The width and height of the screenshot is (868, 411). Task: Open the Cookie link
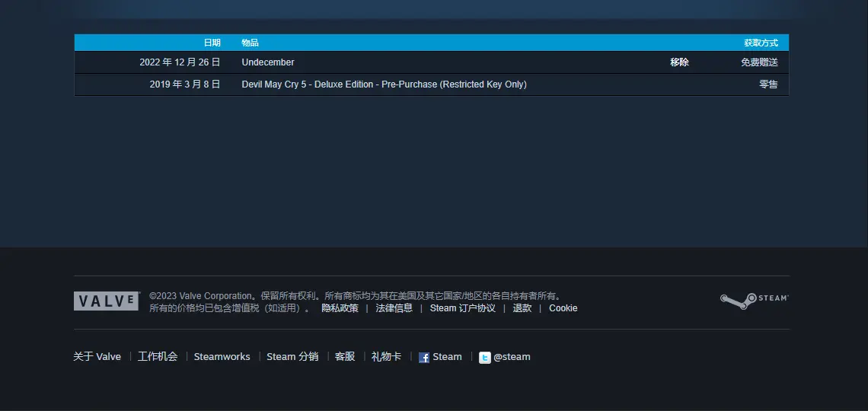[x=563, y=308]
